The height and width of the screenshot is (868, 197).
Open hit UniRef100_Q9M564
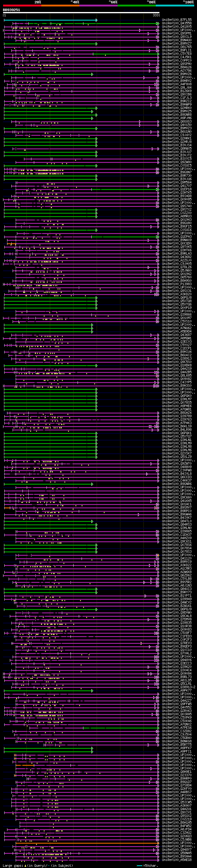click(177, 182)
